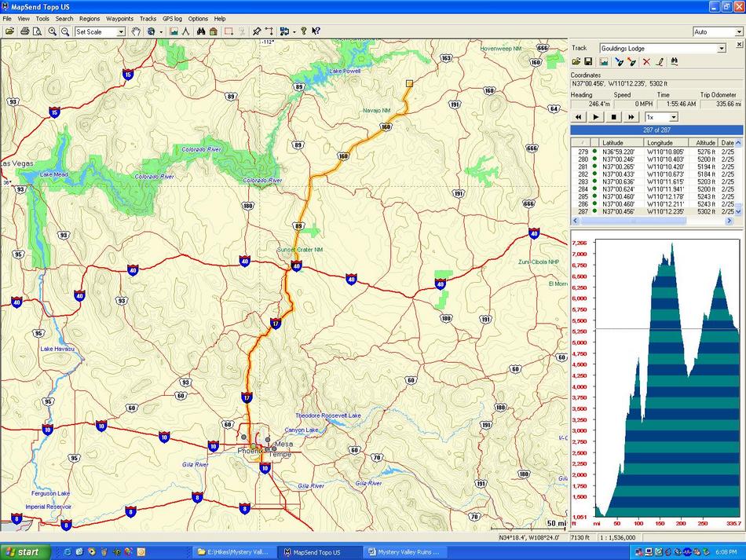
Task: Click the What's This context help icon
Action: [316, 32]
